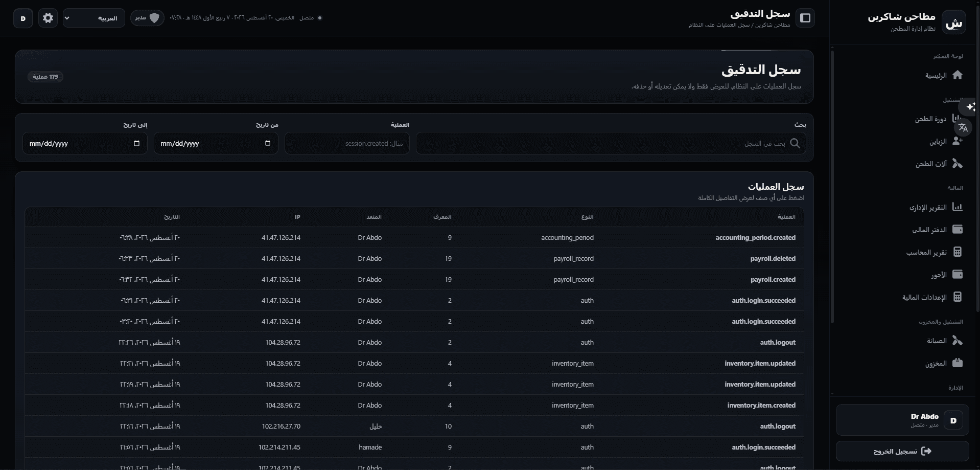Viewport: 980px width, 470px height.
Task: Click the مطاحن شاكرين logo tile
Action: pos(953,23)
